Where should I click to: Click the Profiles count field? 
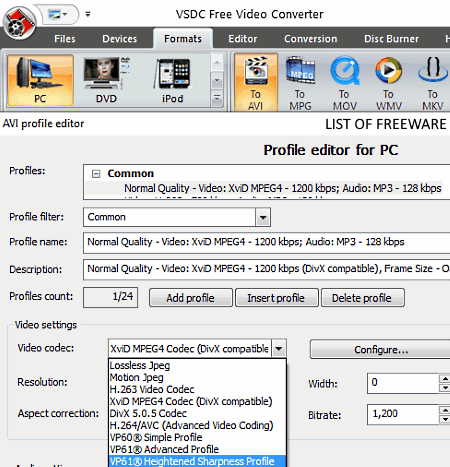click(110, 297)
